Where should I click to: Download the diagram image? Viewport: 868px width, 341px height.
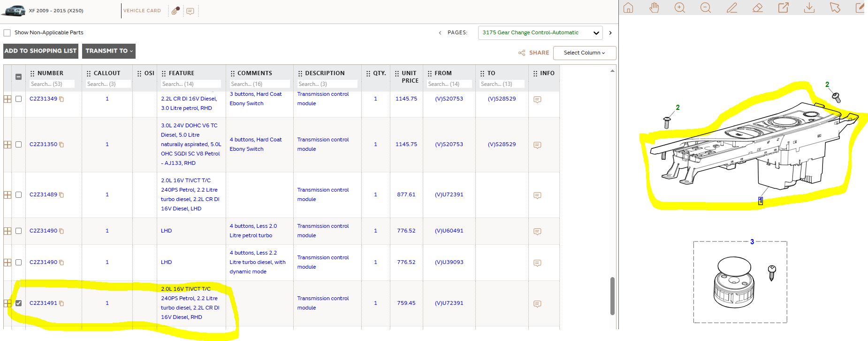coord(809,8)
